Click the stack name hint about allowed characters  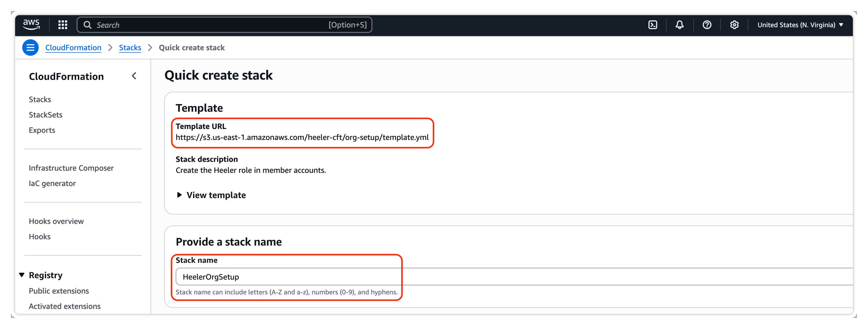point(286,292)
